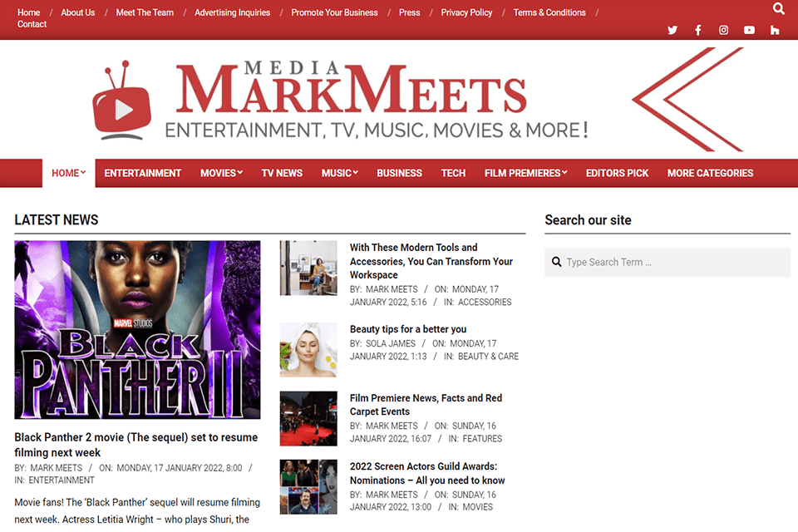Open the beauty tips facial thumbnail

[308, 350]
